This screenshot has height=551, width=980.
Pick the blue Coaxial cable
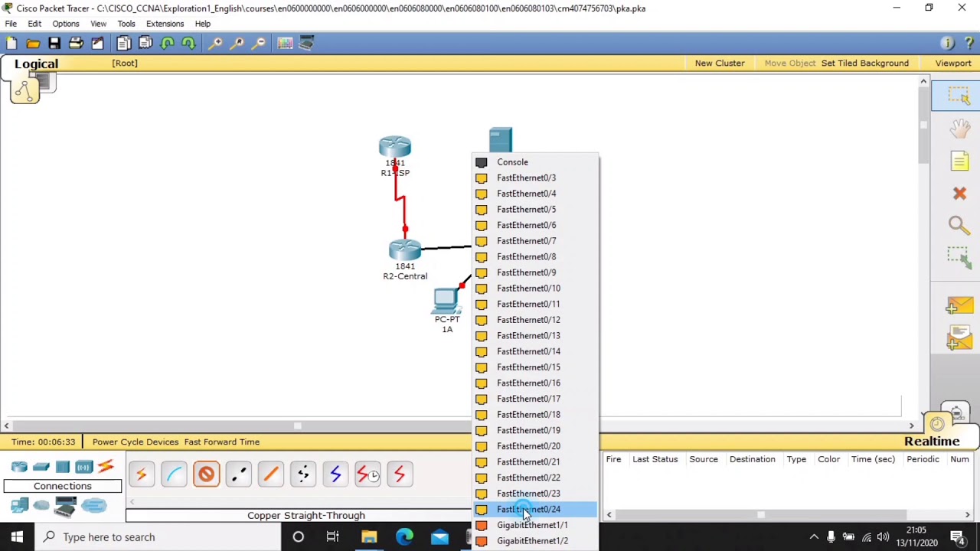[335, 474]
